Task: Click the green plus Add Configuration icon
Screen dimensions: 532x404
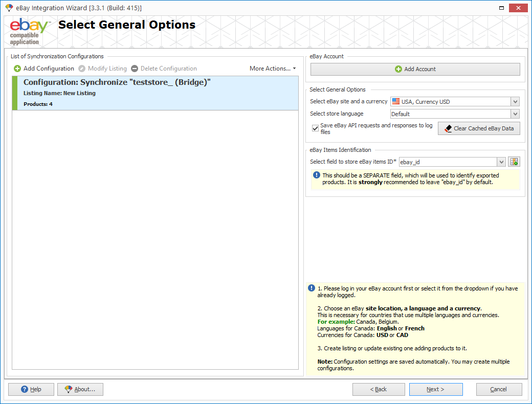Action: (17, 69)
